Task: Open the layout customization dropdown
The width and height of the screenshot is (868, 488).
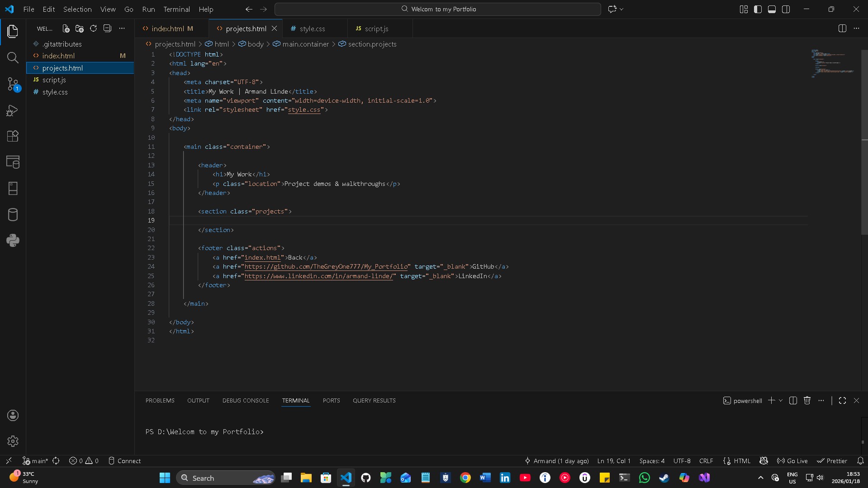Action: pyautogui.click(x=743, y=9)
